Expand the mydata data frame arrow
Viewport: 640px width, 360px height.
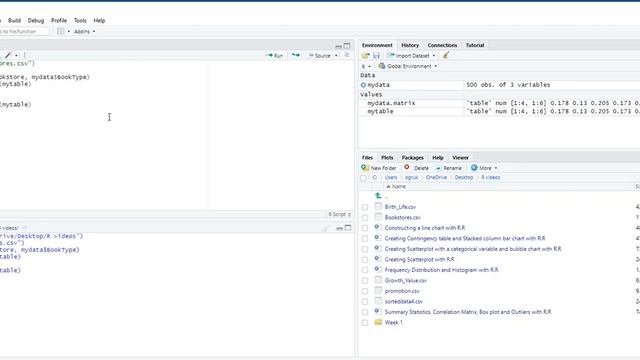point(363,85)
